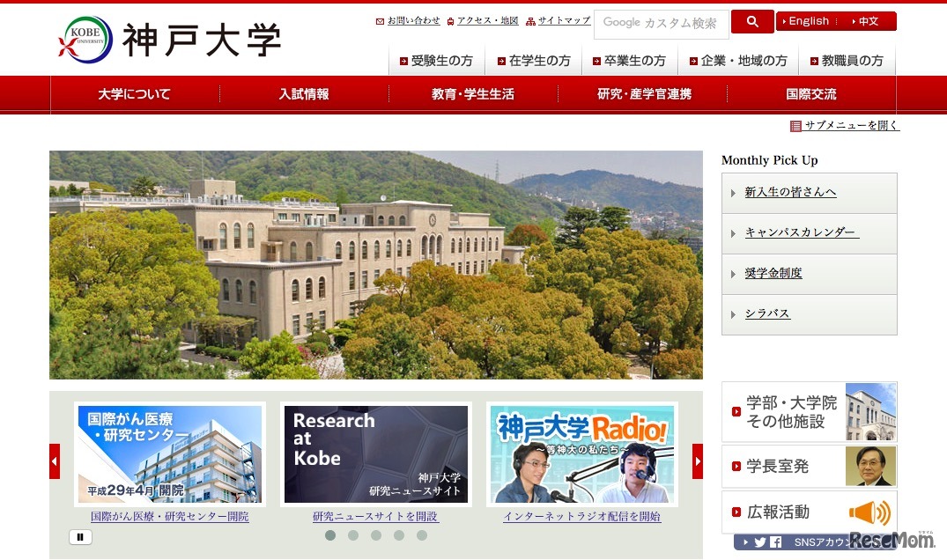
Task: Click the left carousel arrow
Action: [54, 461]
